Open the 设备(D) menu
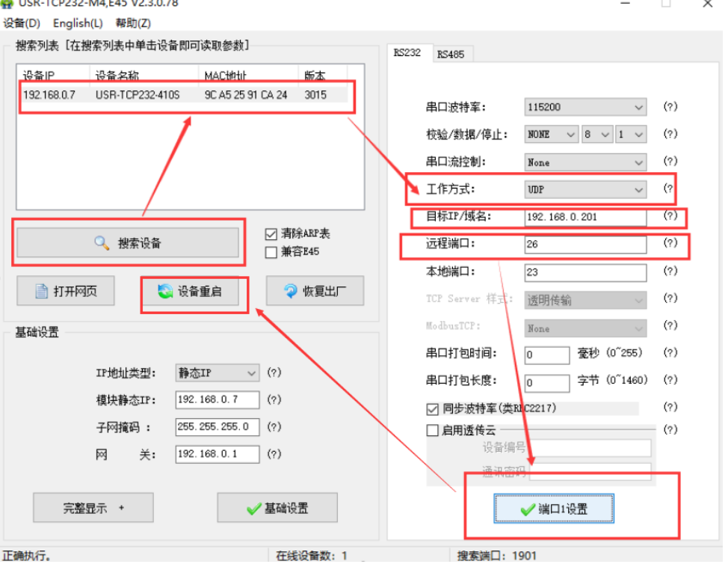Image resolution: width=728 pixels, height=564 pixels. (x=22, y=23)
